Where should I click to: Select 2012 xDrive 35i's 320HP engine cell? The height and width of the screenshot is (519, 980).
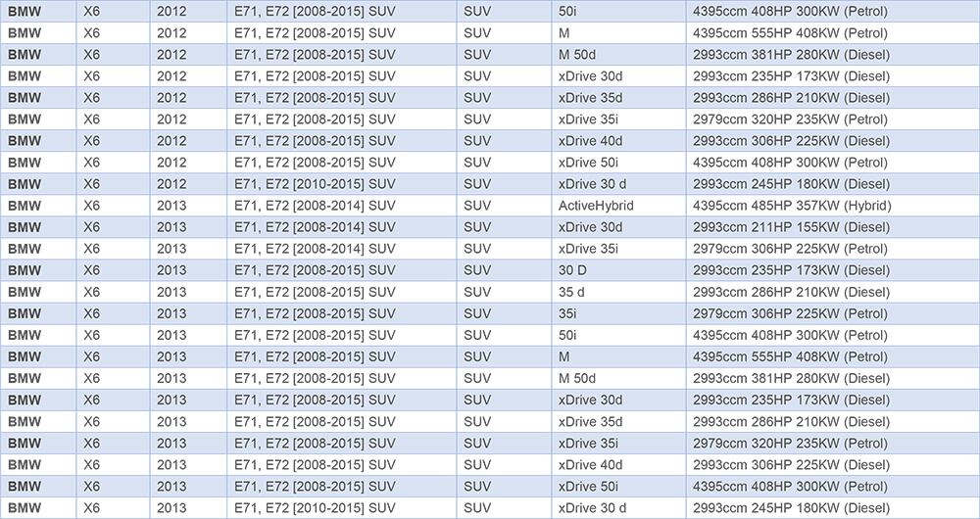tap(790, 119)
